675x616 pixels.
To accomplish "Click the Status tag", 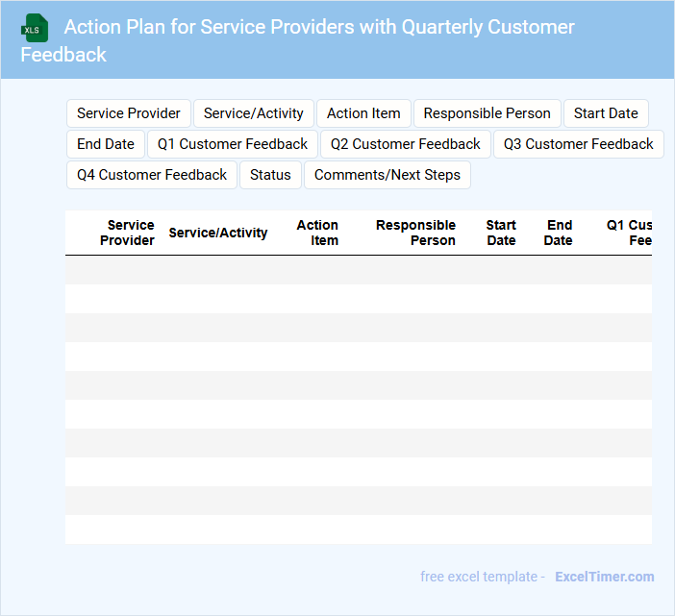I will (x=270, y=175).
